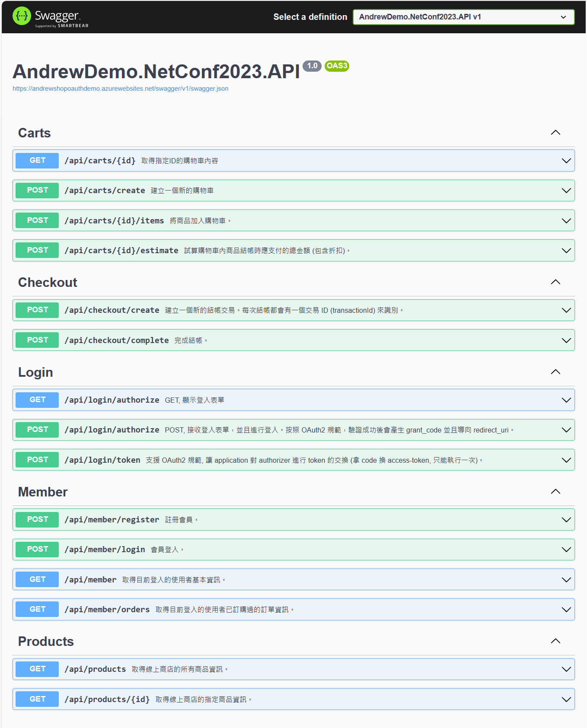The image size is (587, 728).
Task: Open the swagger.json link
Action: click(120, 89)
